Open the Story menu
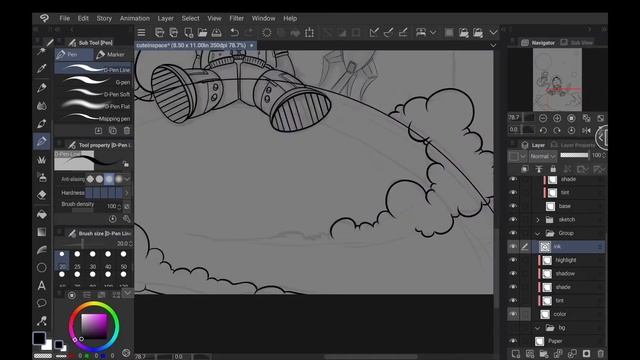 (104, 18)
